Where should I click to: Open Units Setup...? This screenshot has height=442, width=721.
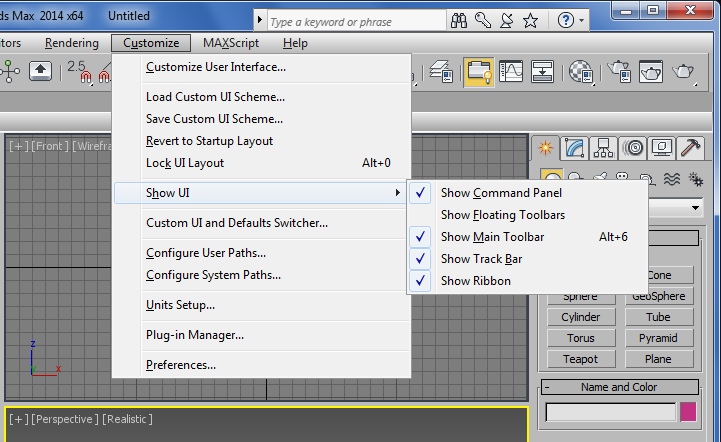[180, 305]
